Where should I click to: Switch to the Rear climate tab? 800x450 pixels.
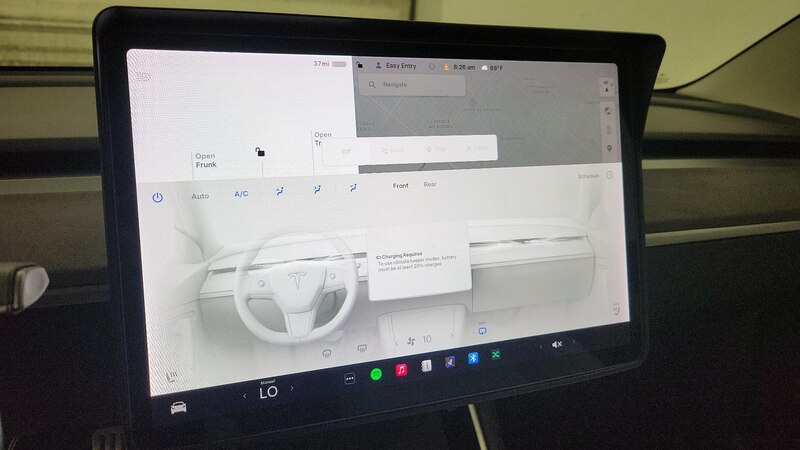[430, 184]
